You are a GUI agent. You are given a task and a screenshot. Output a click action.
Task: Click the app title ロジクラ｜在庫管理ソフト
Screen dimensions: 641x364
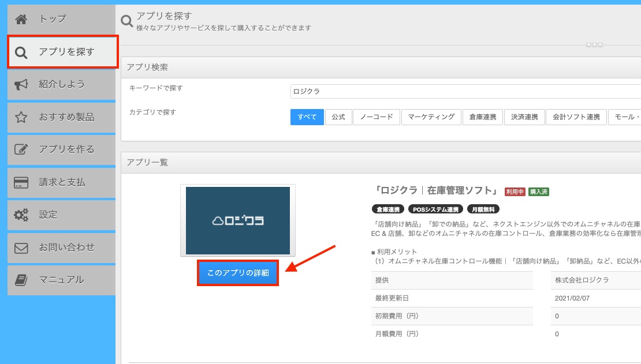coord(437,191)
